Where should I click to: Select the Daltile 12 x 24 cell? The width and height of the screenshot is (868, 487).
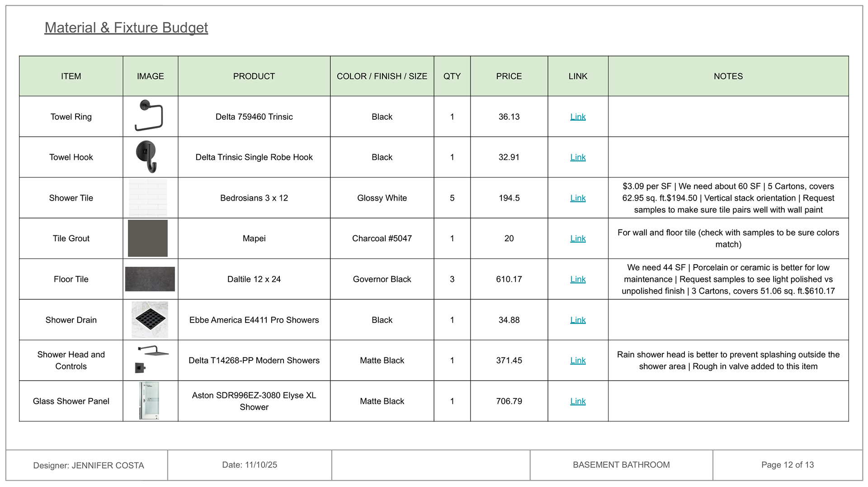point(254,279)
